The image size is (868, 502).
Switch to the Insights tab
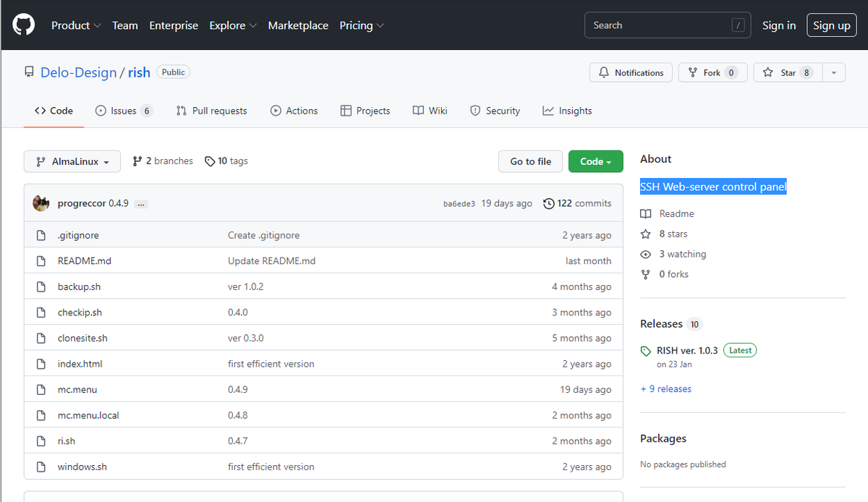pyautogui.click(x=567, y=111)
